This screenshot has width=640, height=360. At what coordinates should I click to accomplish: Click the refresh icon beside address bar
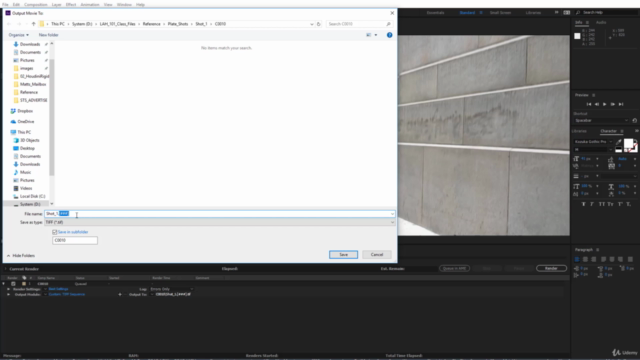coord(319,24)
